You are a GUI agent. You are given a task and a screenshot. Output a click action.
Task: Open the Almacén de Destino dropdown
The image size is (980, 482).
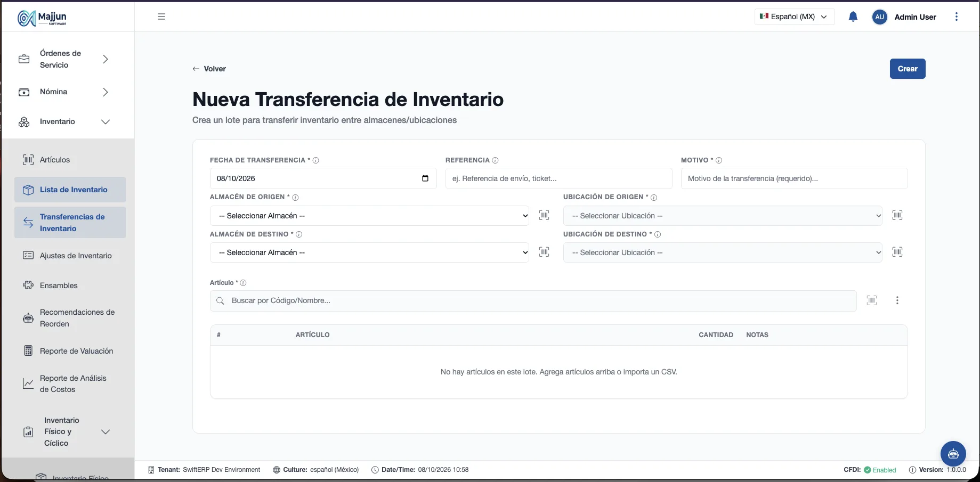(x=370, y=252)
